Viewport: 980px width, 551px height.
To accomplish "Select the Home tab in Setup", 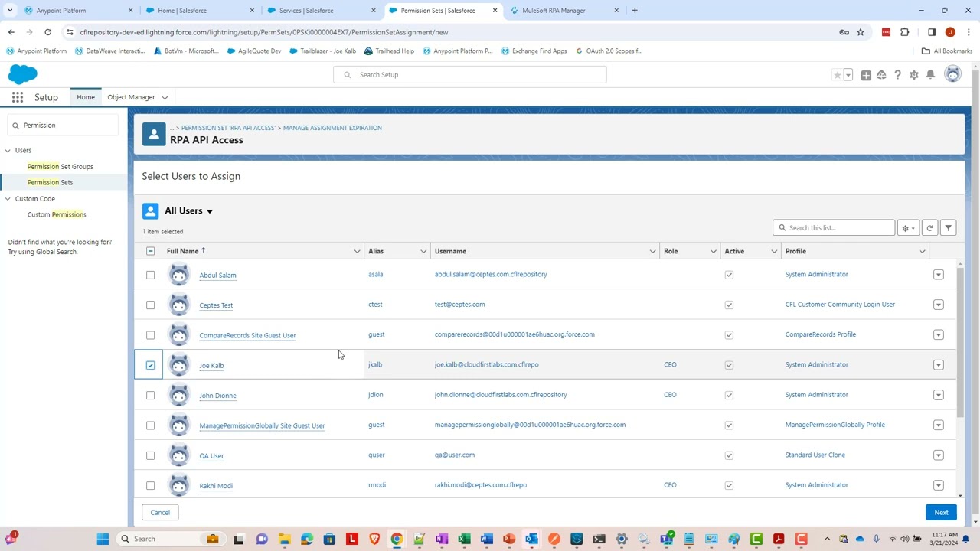I will point(86,97).
